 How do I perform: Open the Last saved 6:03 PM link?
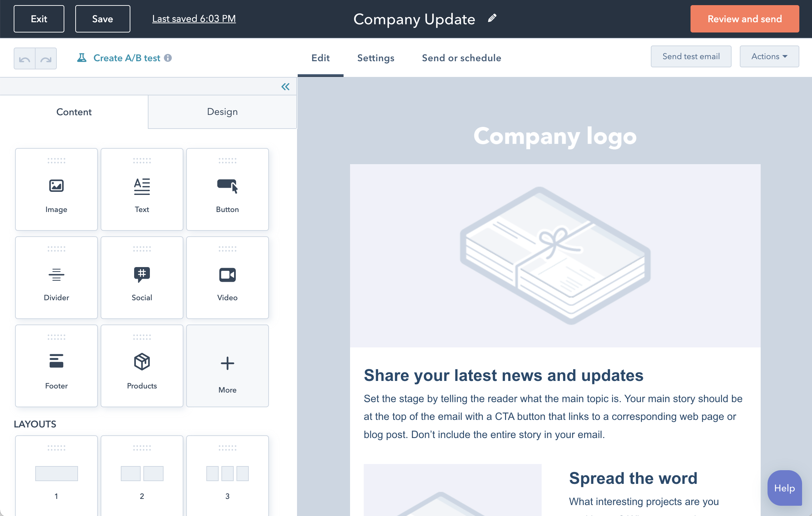tap(194, 19)
